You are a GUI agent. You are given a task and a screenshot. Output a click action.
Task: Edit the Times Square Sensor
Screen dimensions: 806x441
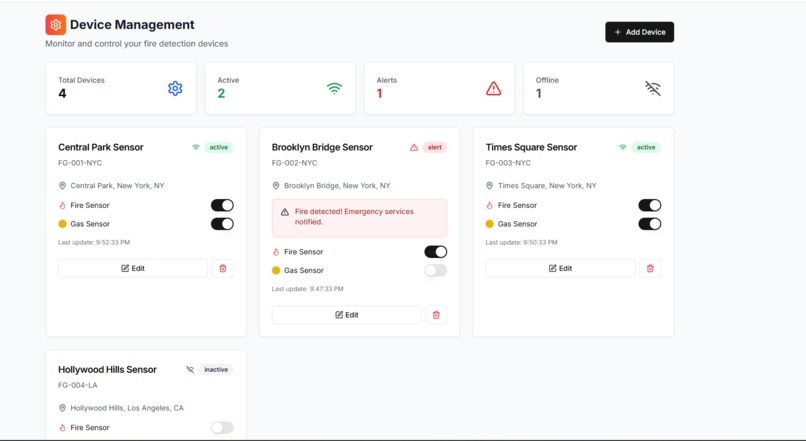pyautogui.click(x=560, y=268)
